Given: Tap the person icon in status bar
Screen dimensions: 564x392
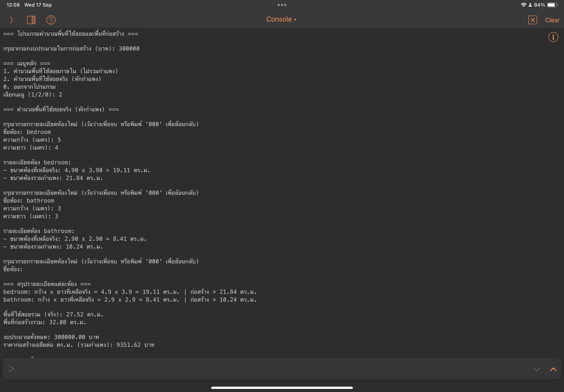Looking at the screenshot, I should point(530,5).
